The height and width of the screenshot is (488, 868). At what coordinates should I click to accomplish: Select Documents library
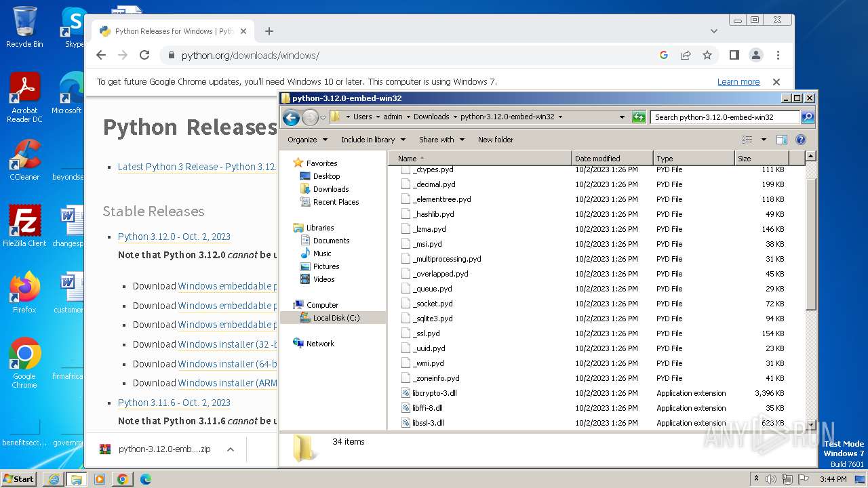point(331,241)
